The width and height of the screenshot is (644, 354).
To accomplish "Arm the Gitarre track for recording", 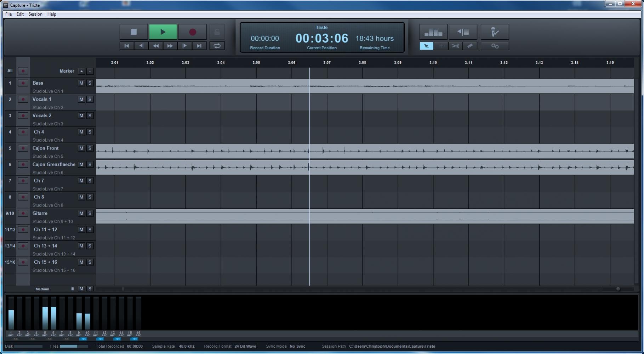I will pos(23,213).
